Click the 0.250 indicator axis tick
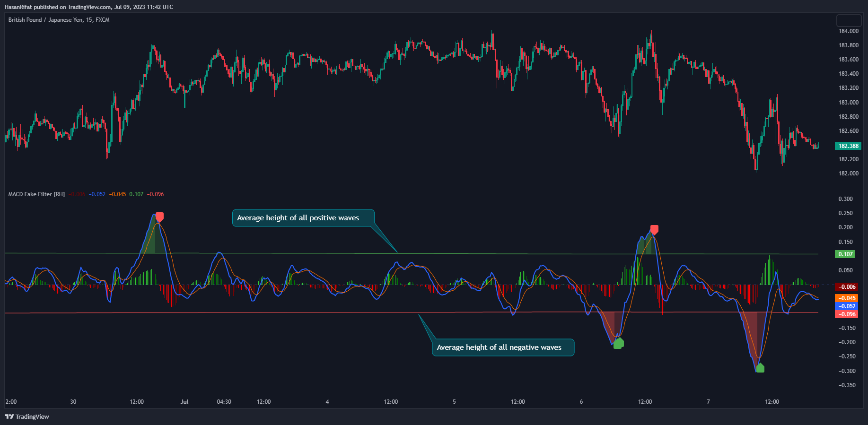This screenshot has height=425, width=868. 846,213
